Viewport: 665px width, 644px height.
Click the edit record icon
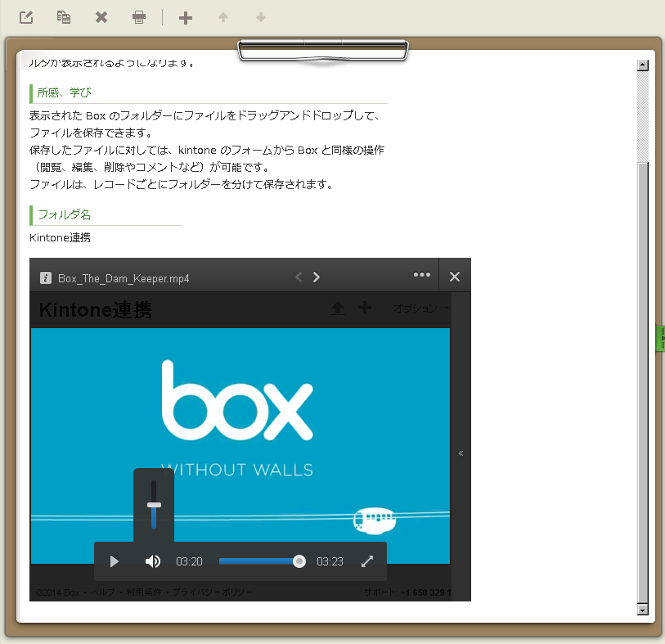pyautogui.click(x=26, y=17)
